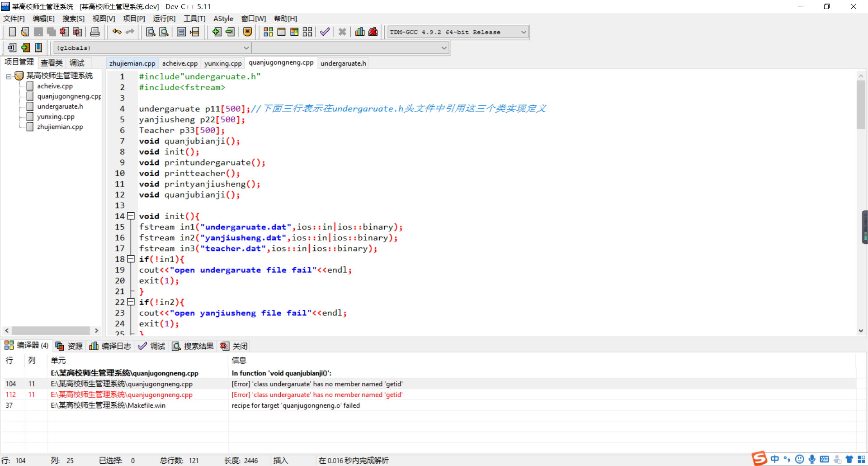Click the Open file toolbar icon

point(25,32)
